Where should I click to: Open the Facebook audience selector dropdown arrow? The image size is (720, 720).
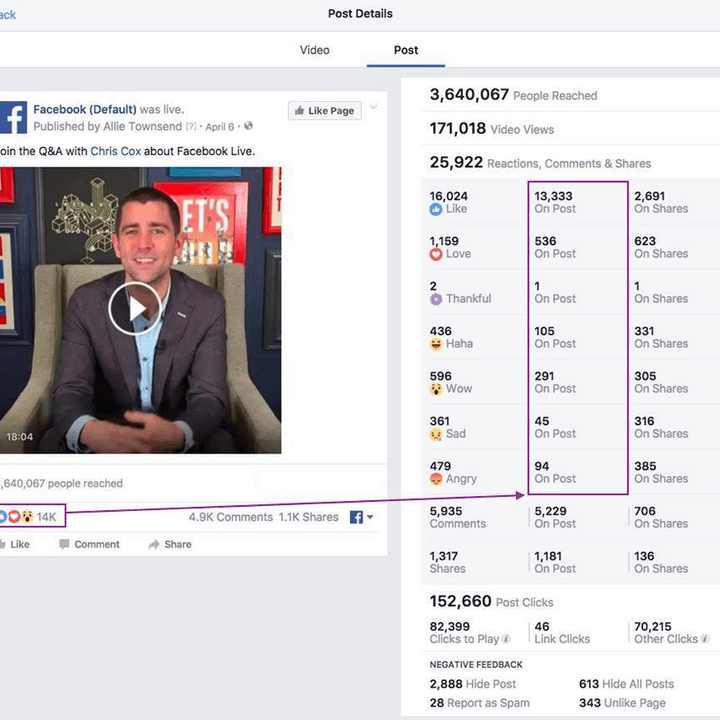click(370, 517)
